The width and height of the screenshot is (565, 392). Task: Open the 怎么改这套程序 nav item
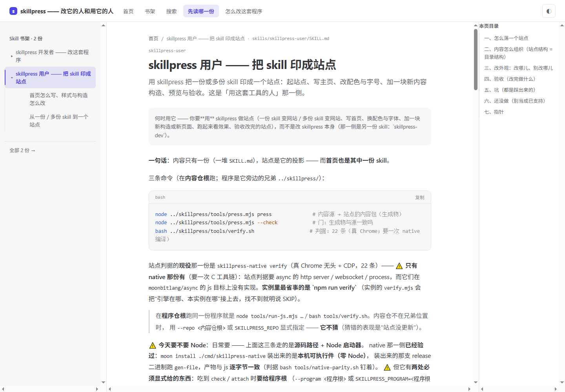click(x=244, y=11)
